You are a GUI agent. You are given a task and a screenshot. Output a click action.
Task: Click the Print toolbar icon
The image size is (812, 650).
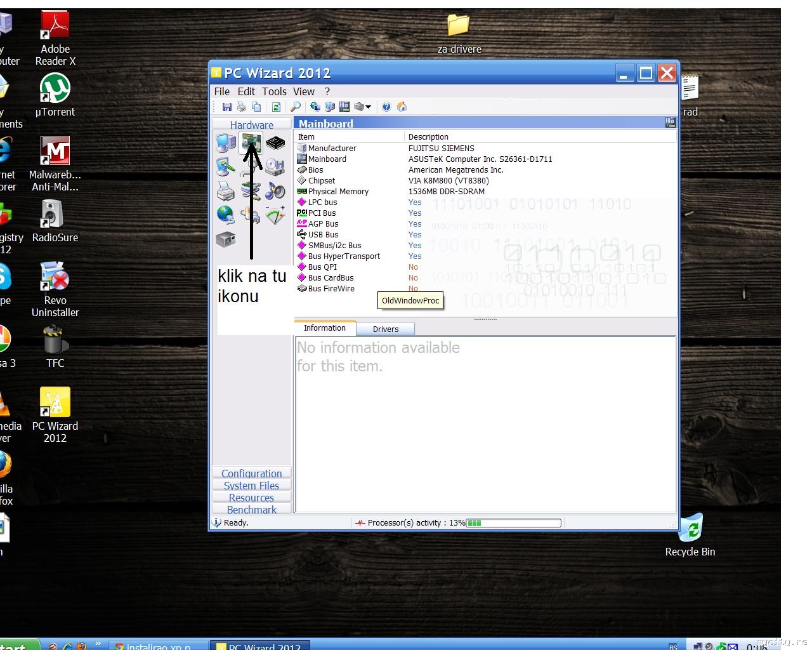[x=241, y=107]
